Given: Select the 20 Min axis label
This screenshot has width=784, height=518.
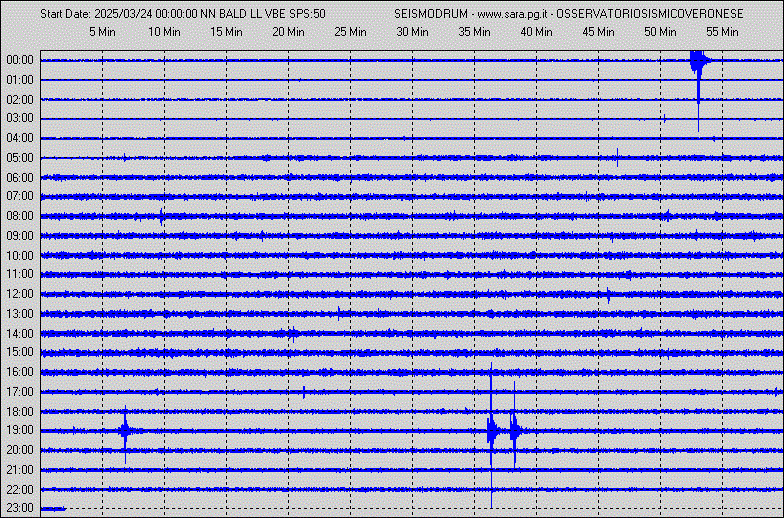Looking at the screenshot, I should tap(288, 32).
